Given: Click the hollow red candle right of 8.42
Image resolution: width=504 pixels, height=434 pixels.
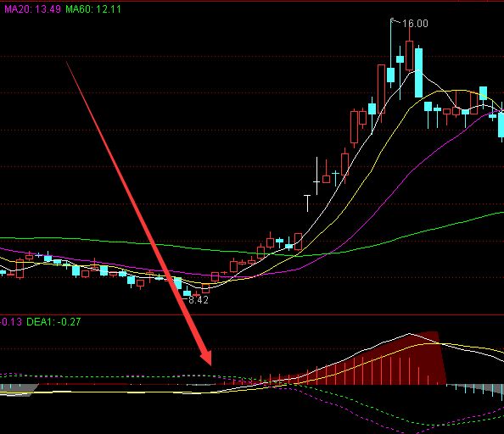Looking at the screenshot, I should point(205,288).
